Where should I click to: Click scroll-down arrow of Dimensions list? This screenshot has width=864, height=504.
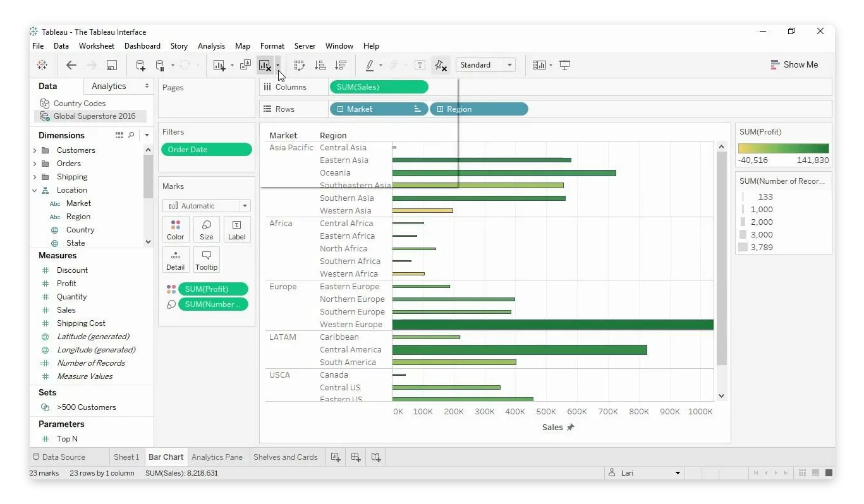[x=149, y=242]
